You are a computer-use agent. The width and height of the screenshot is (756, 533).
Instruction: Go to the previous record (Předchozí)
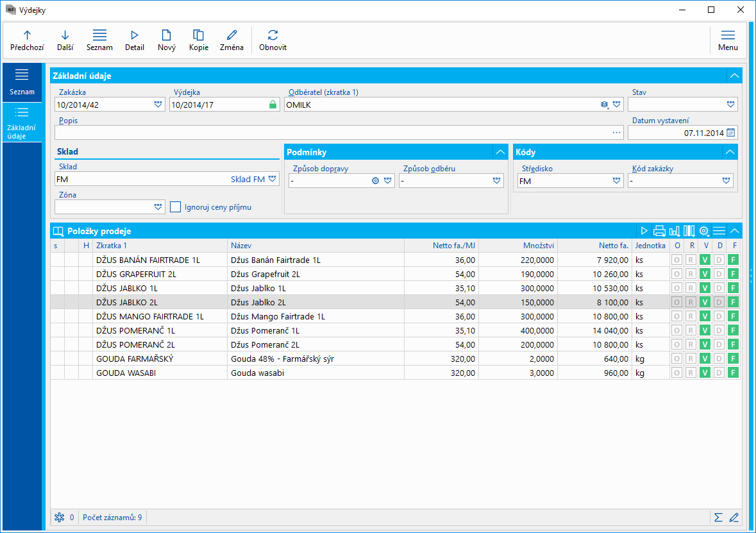[x=27, y=40]
